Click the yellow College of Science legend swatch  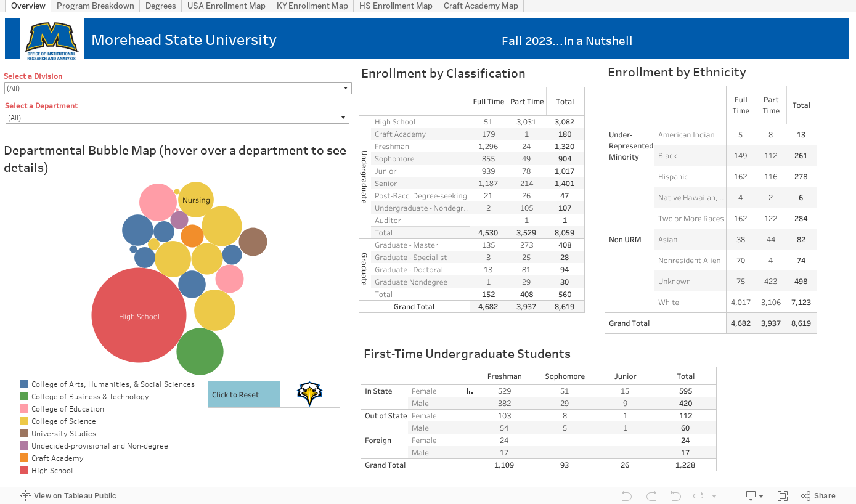pyautogui.click(x=24, y=421)
